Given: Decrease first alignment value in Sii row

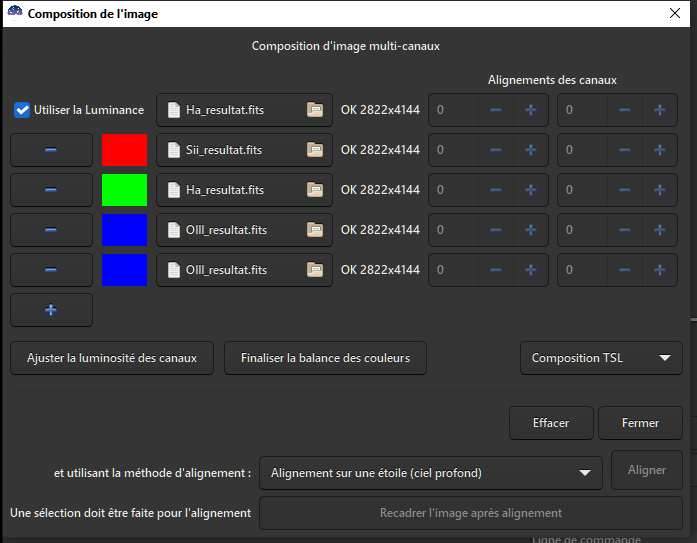Looking at the screenshot, I should [x=496, y=150].
